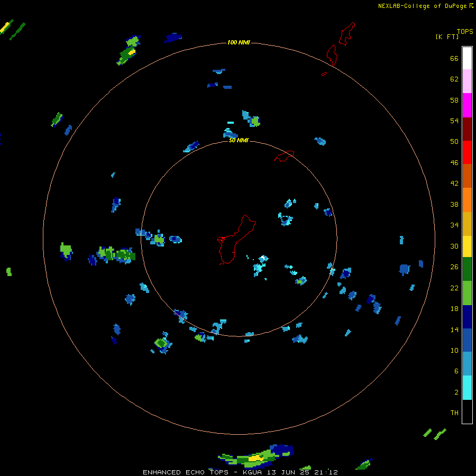The height and width of the screenshot is (476, 476).
Task: Click the white legend swatch at top
Action: click(x=467, y=58)
